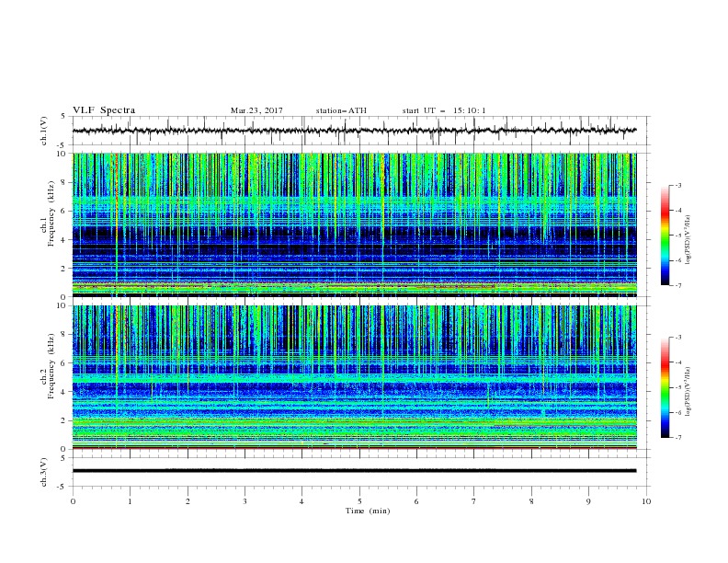The width and height of the screenshot is (728, 563).
Task: Click the ch.3 voltage trace panel
Action: (x=361, y=472)
